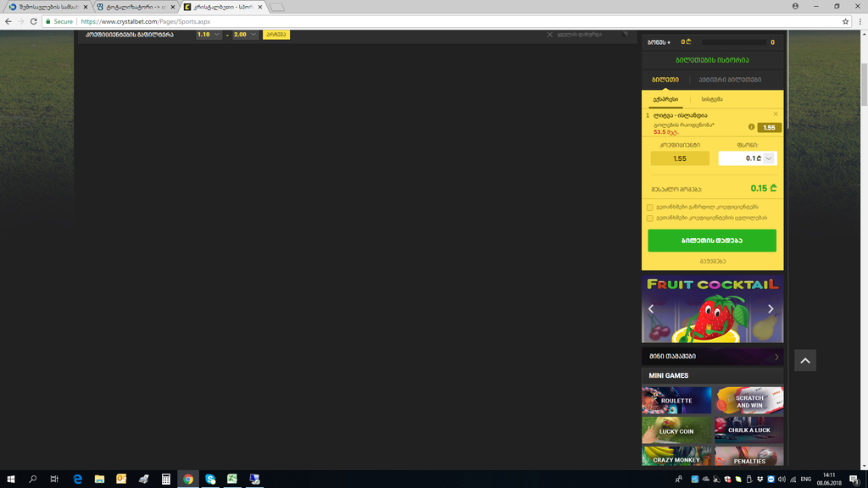
Task: Select the express bet type tab
Action: tap(665, 100)
